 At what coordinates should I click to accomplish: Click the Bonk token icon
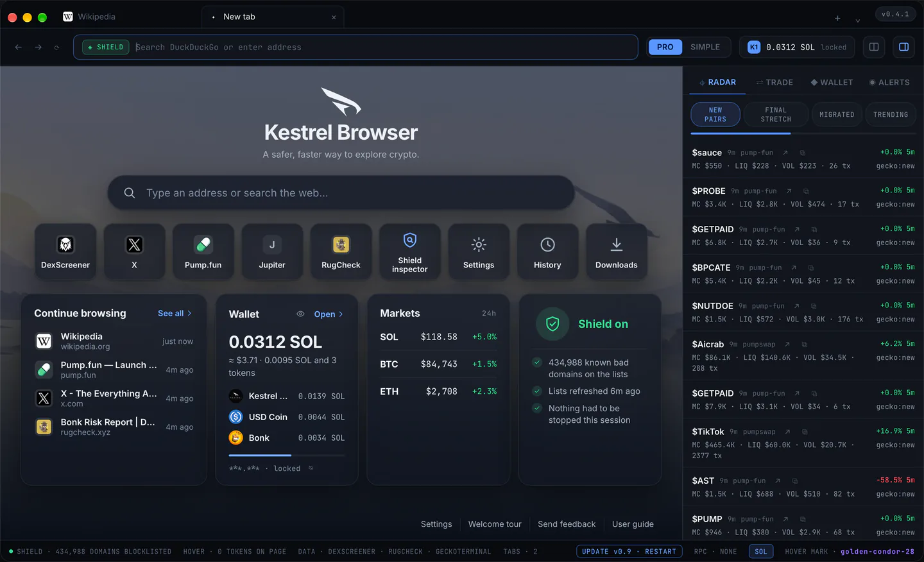(x=236, y=438)
